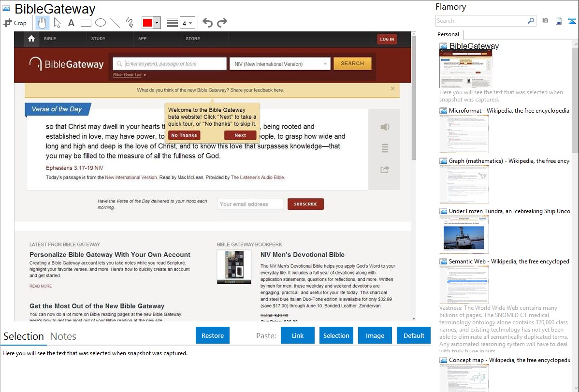The image size is (579, 392).
Task: Click the devotional Bible book cover
Action: (234, 267)
